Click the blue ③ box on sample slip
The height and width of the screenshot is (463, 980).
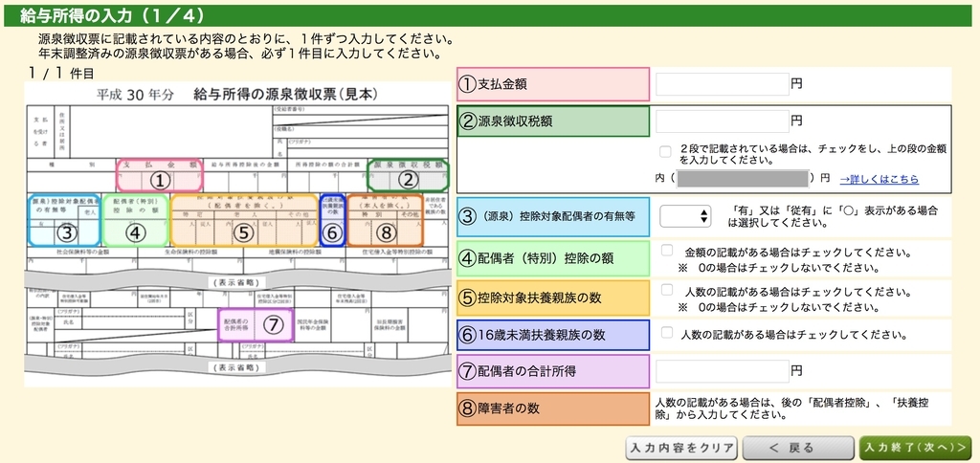(x=64, y=220)
